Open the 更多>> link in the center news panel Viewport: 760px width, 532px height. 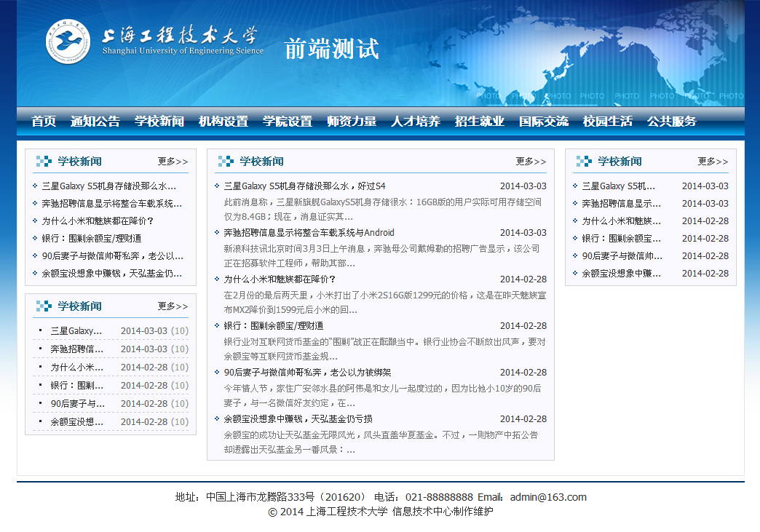[x=531, y=162]
